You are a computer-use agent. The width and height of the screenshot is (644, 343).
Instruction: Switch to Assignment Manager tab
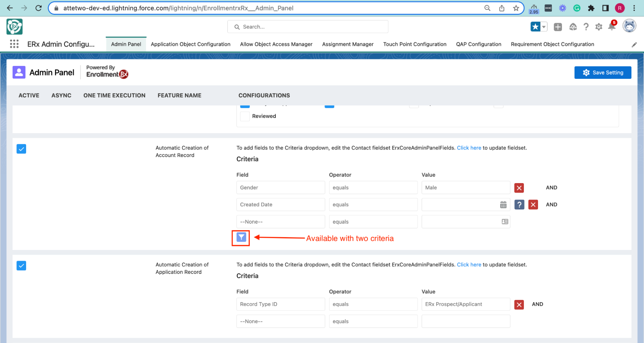tap(348, 44)
